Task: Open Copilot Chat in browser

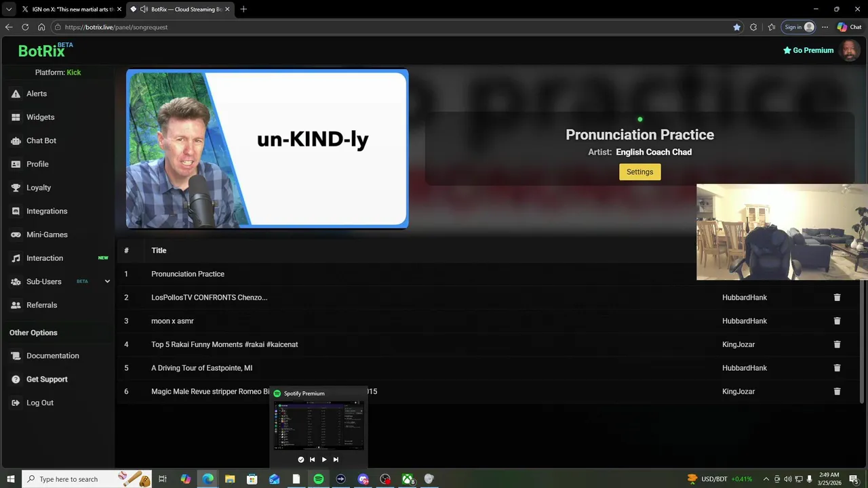Action: (849, 27)
